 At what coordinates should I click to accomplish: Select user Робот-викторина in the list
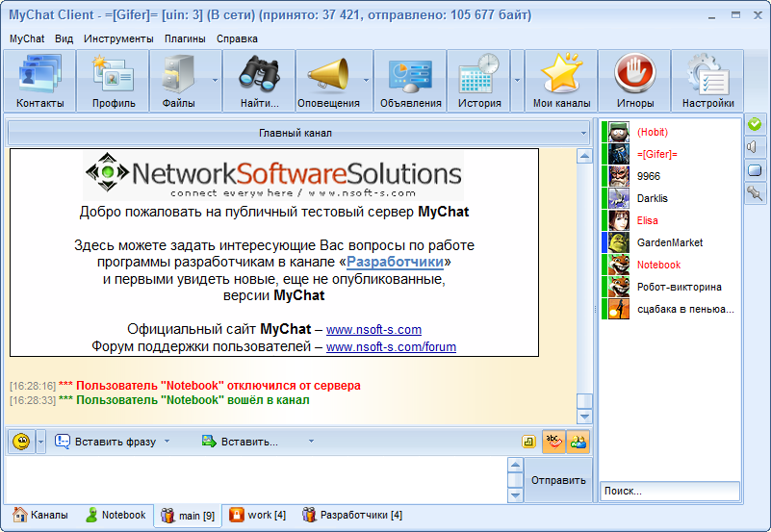pos(669,287)
